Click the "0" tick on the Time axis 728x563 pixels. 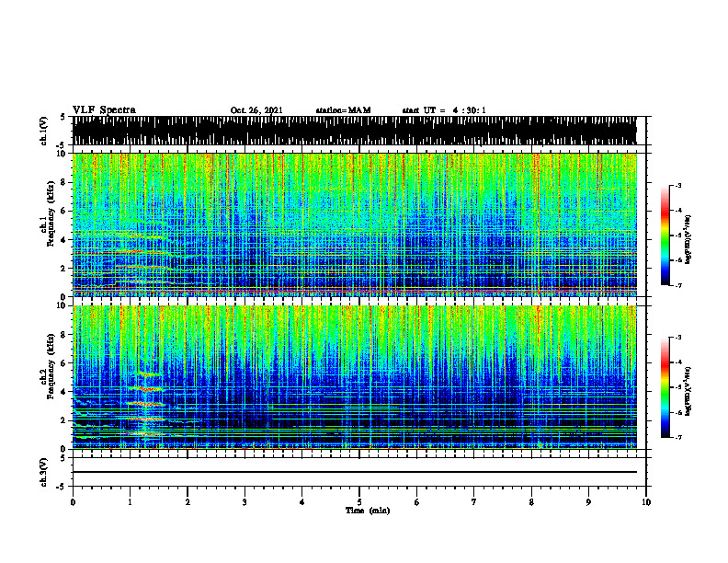click(73, 502)
